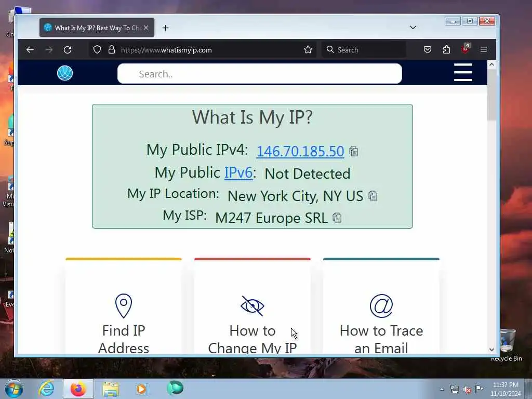Open the tracking protection shield icon
Screen dimensions: 532x399
coord(97,50)
